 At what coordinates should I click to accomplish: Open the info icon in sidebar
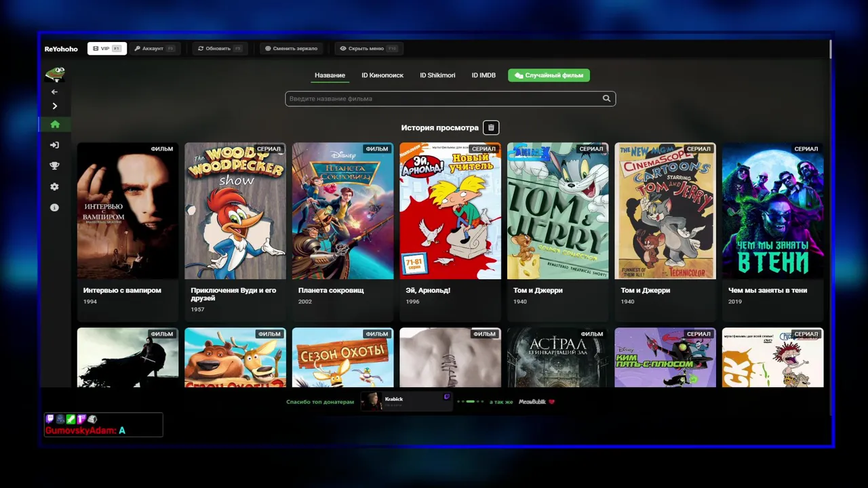[55, 207]
